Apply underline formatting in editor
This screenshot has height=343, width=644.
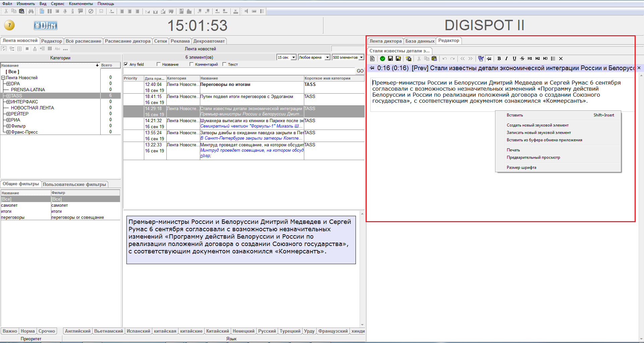coord(515,58)
